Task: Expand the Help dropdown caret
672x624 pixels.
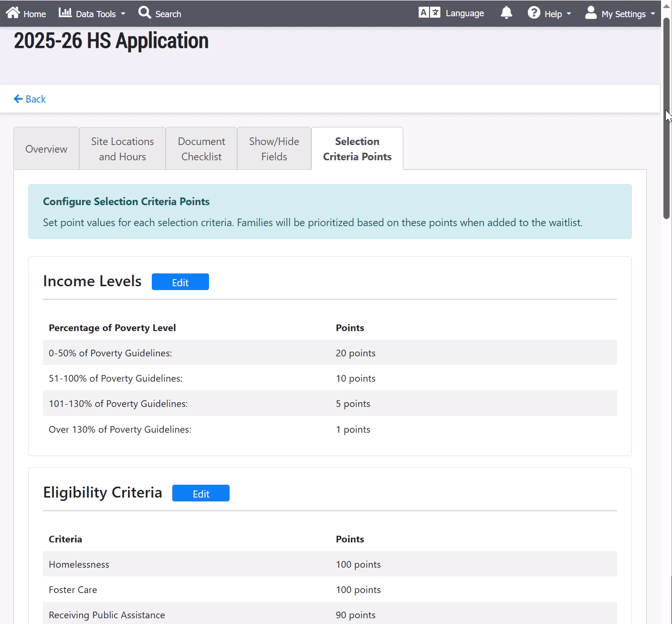Action: click(569, 14)
